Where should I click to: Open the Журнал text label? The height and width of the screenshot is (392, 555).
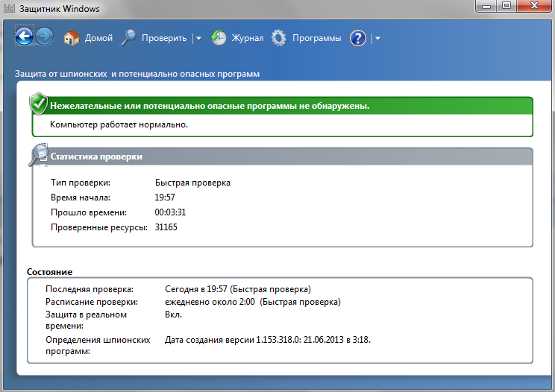pos(248,38)
